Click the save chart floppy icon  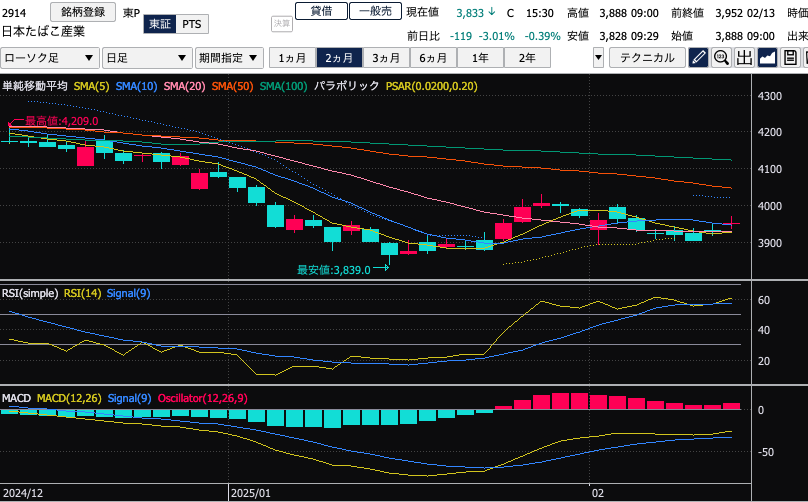click(791, 58)
